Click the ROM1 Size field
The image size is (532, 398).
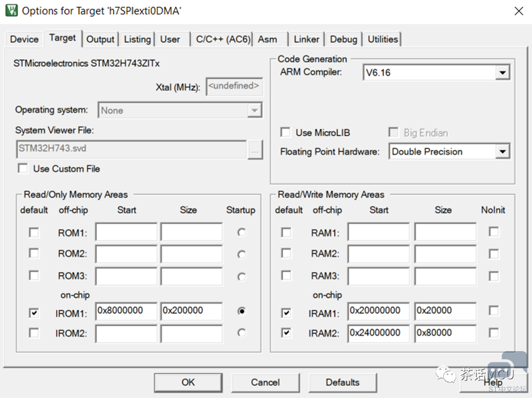[x=192, y=232]
